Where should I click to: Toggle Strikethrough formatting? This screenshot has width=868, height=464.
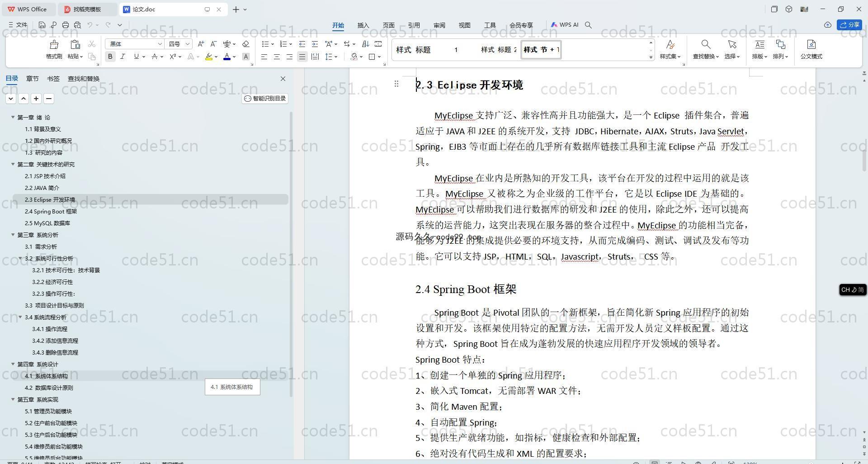coord(155,57)
